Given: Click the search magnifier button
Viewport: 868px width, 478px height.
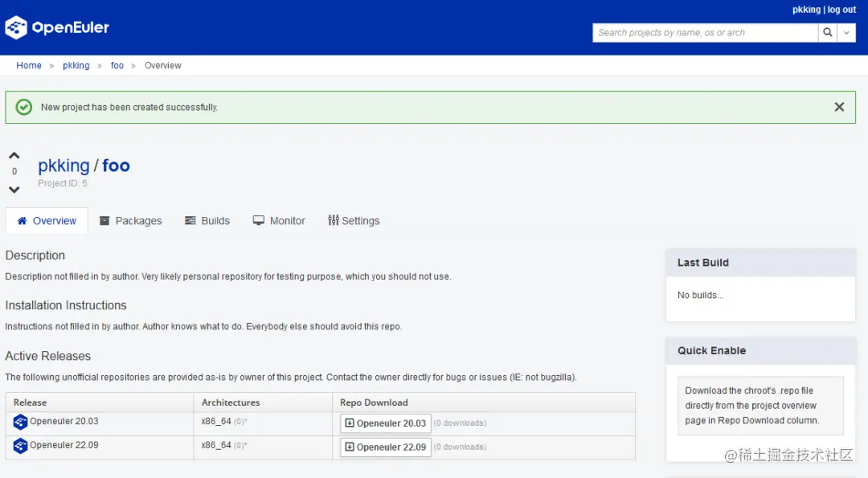Looking at the screenshot, I should pyautogui.click(x=827, y=33).
